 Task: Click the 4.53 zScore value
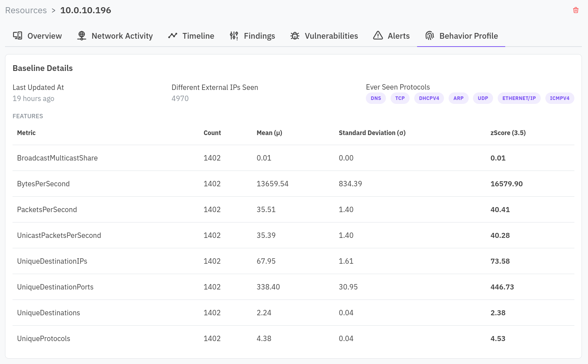click(x=498, y=339)
